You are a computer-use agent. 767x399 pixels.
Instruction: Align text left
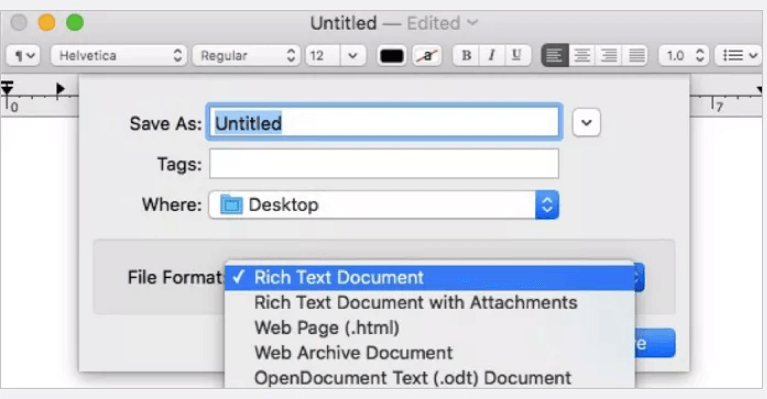[554, 55]
